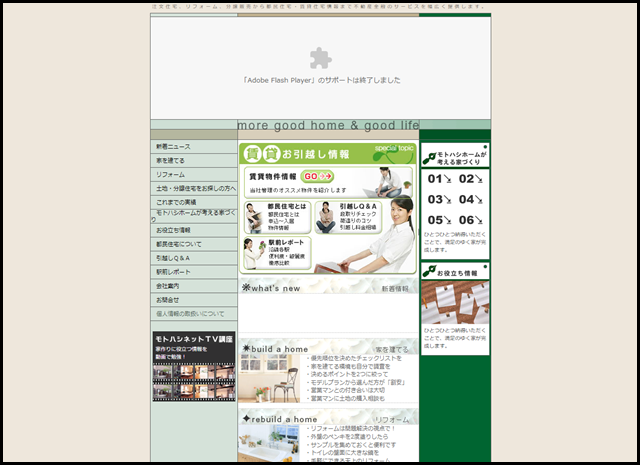Open the washbasin photo under rebuild a home
Viewport: 640px width, 465px height.
pyautogui.click(x=269, y=443)
